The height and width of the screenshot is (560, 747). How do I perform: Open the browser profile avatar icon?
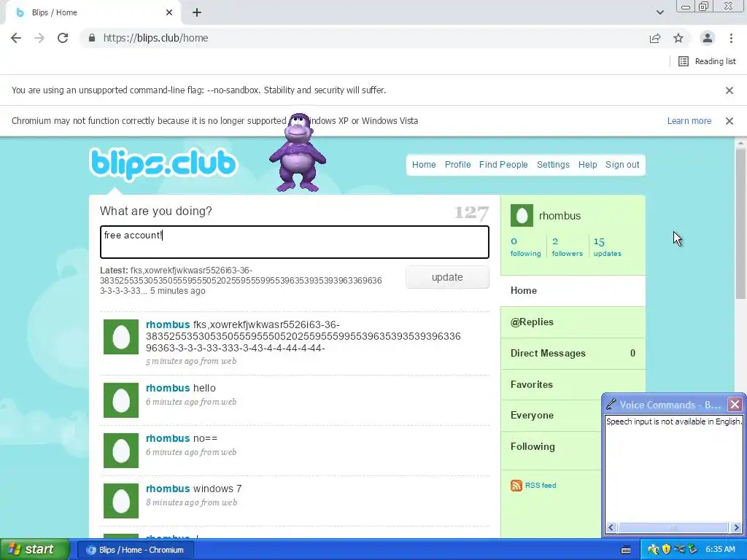coord(708,38)
